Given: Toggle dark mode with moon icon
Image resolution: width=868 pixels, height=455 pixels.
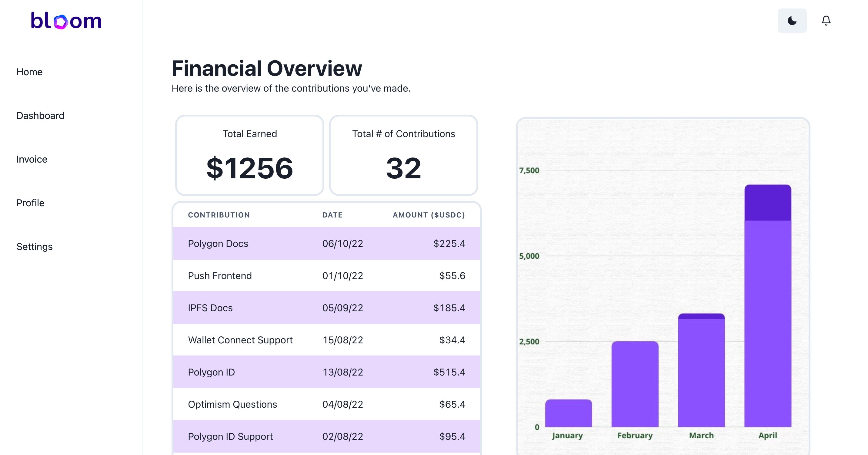Looking at the screenshot, I should (792, 21).
